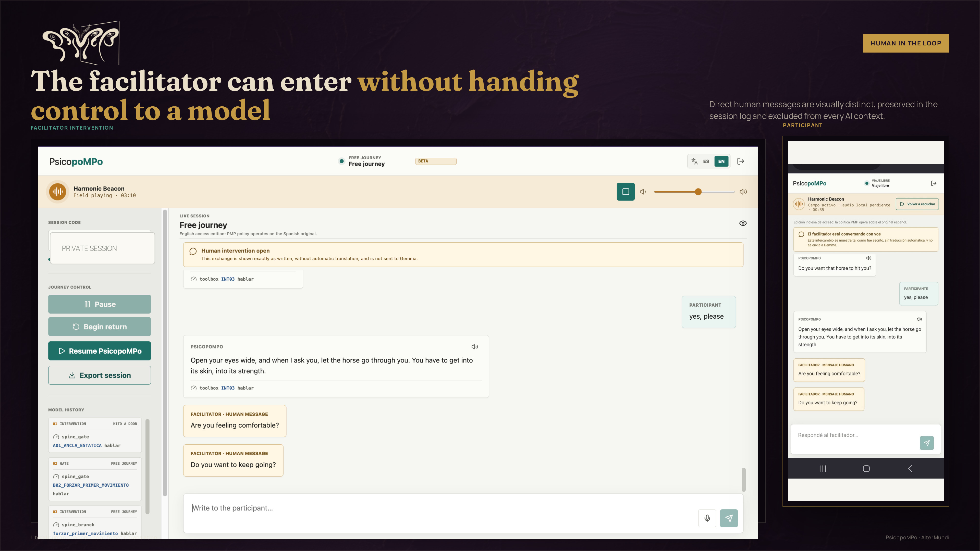Click the PRIVATE SESSION code field
The image size is (980, 551).
coord(102,248)
